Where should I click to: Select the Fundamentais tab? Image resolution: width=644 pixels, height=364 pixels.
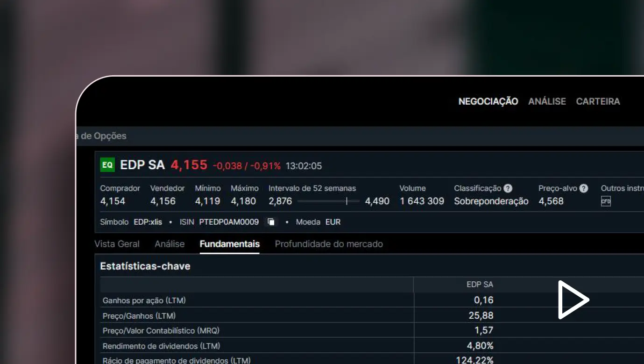click(x=229, y=244)
